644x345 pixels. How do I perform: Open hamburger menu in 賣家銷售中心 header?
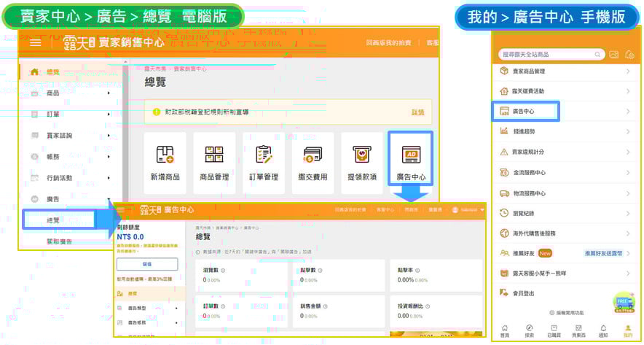click(x=36, y=42)
